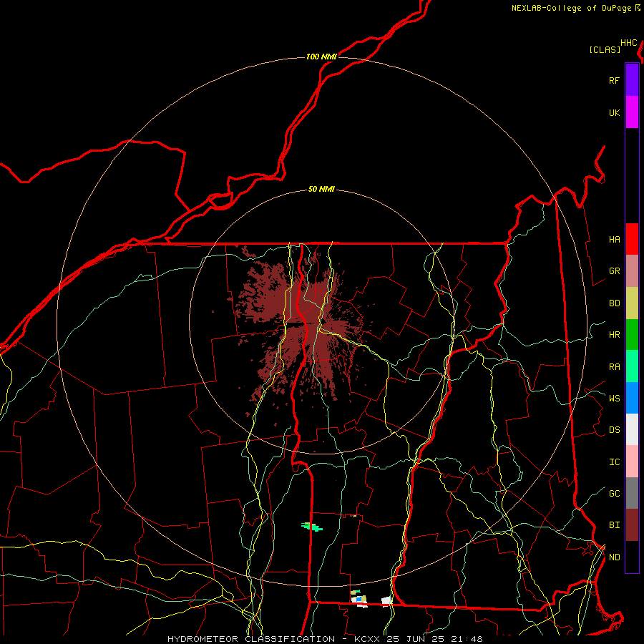Select the pinkish GR legend color swatch
The width and height of the screenshot is (644, 644).
632,271
